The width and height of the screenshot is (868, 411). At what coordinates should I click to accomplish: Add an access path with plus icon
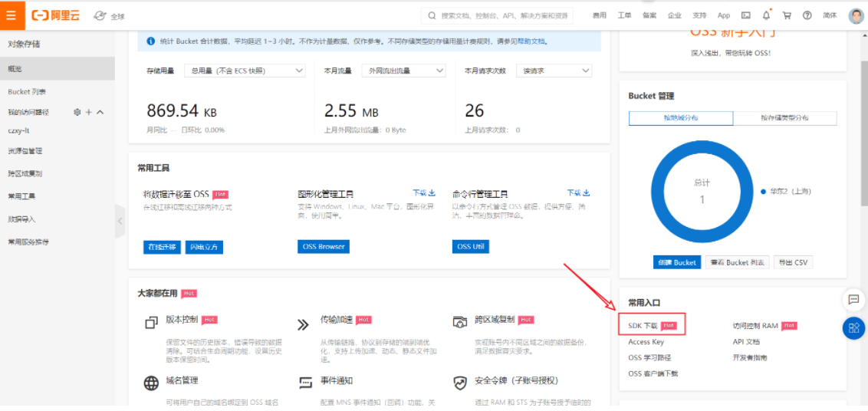pyautogui.click(x=89, y=112)
